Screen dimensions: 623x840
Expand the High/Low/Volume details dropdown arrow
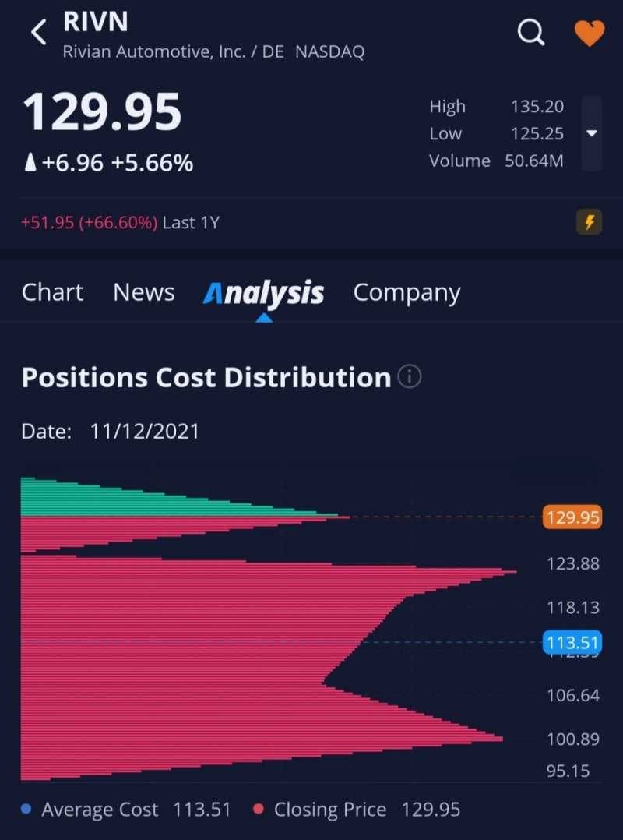coord(591,132)
